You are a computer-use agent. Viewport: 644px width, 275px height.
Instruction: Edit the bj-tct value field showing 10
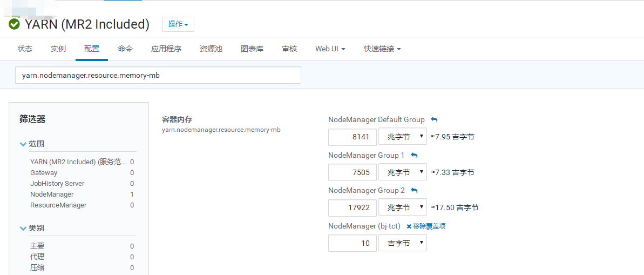coord(352,243)
